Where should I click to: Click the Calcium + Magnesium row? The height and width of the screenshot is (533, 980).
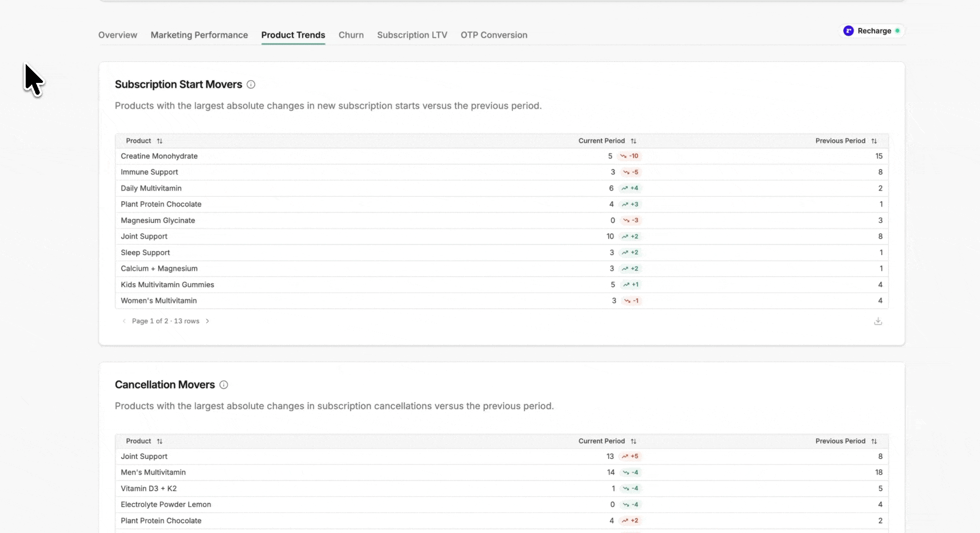(x=501, y=268)
